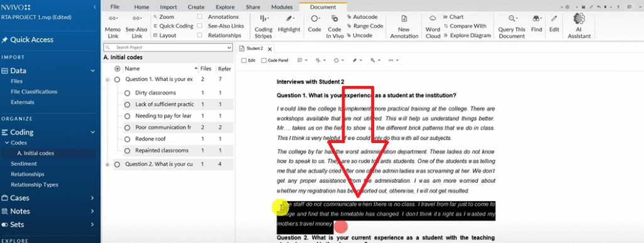The image size is (644, 243).
Task: Switch to the Share ribbon tab
Action: [253, 7]
